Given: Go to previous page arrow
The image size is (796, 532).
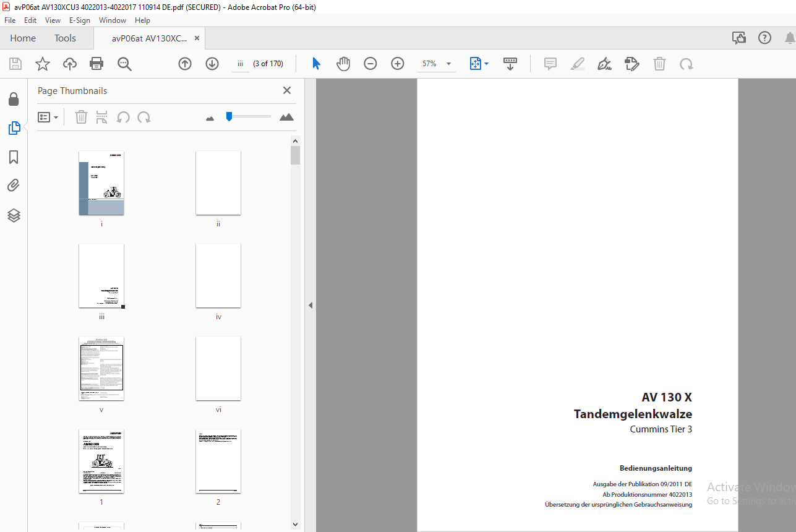Looking at the screenshot, I should (x=185, y=64).
